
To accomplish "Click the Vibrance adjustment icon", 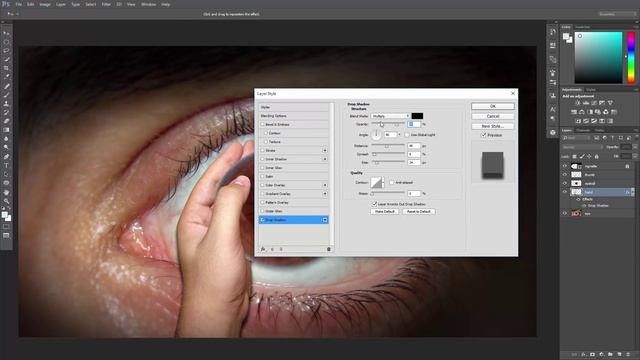I will (x=610, y=103).
